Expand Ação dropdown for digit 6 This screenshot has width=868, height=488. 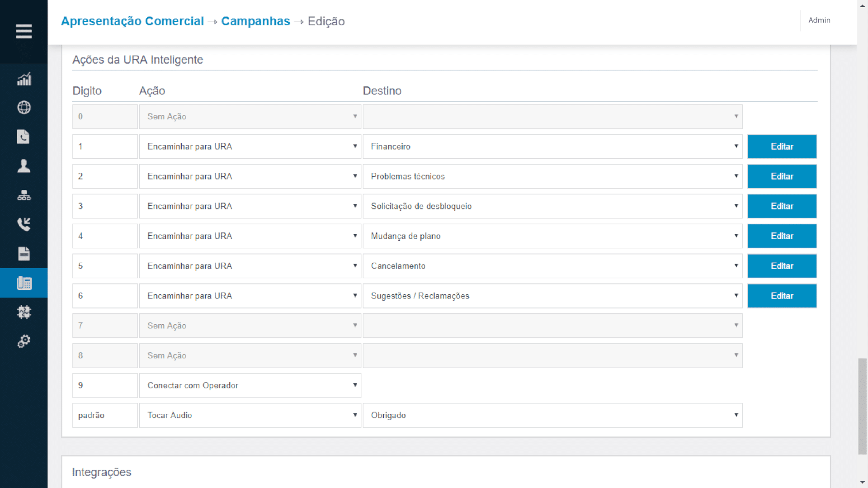point(250,296)
